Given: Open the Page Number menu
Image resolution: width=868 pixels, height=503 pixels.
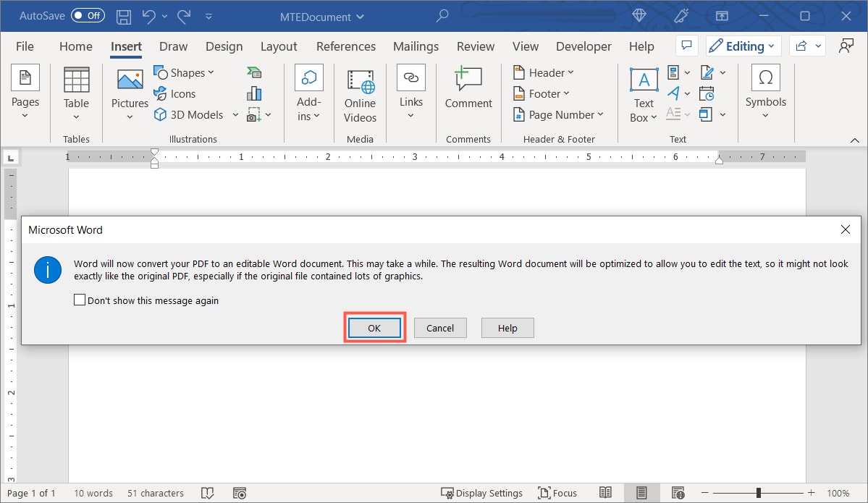Looking at the screenshot, I should 559,114.
